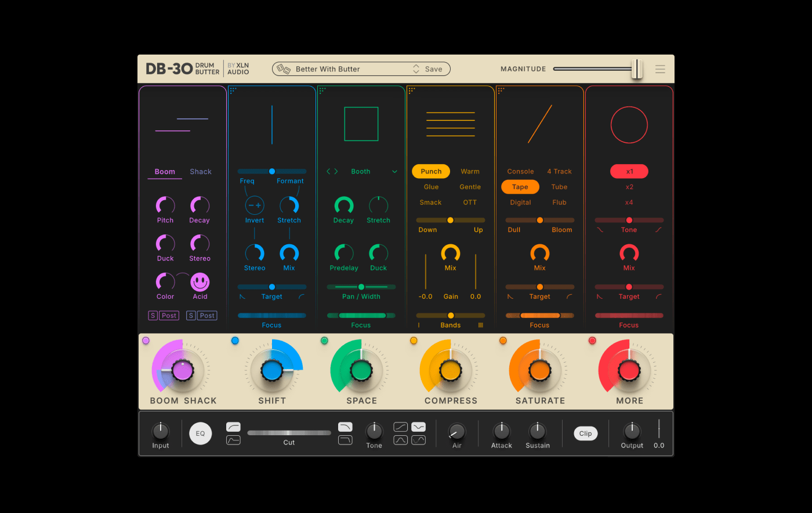Screen dimensions: 812x513
Task: Expand the Booth room type dropdown chevron
Action: click(x=395, y=172)
